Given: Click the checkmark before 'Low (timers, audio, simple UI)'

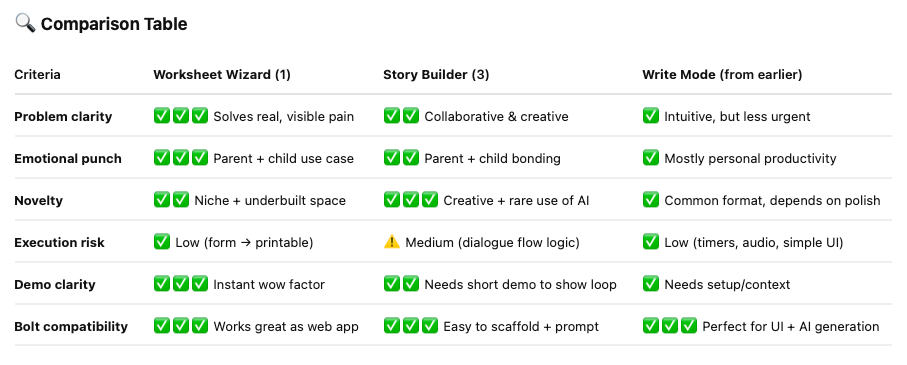Looking at the screenshot, I should point(651,242).
